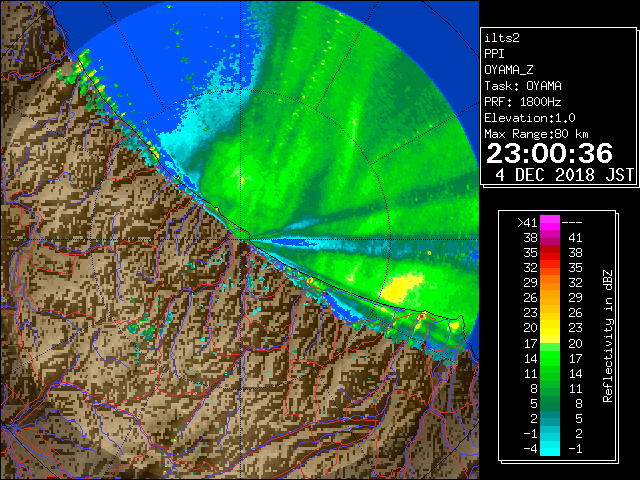Select the '4 DEC 2018 JST' date
The width and height of the screenshot is (640, 480).
pos(564,175)
